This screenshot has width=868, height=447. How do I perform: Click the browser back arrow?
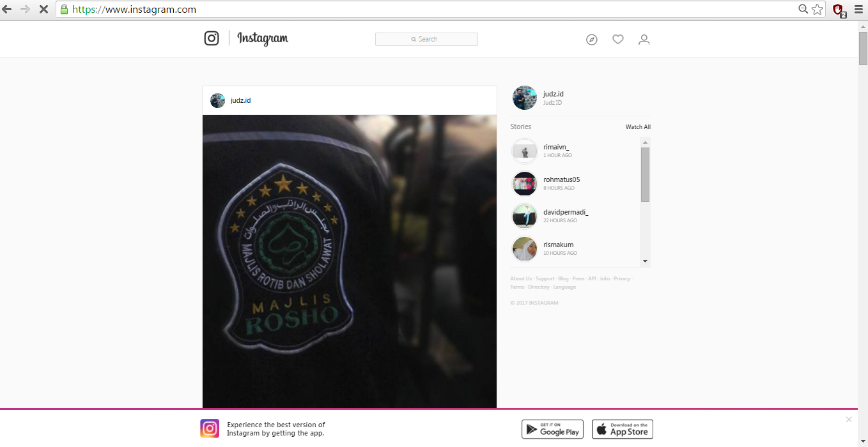point(7,10)
